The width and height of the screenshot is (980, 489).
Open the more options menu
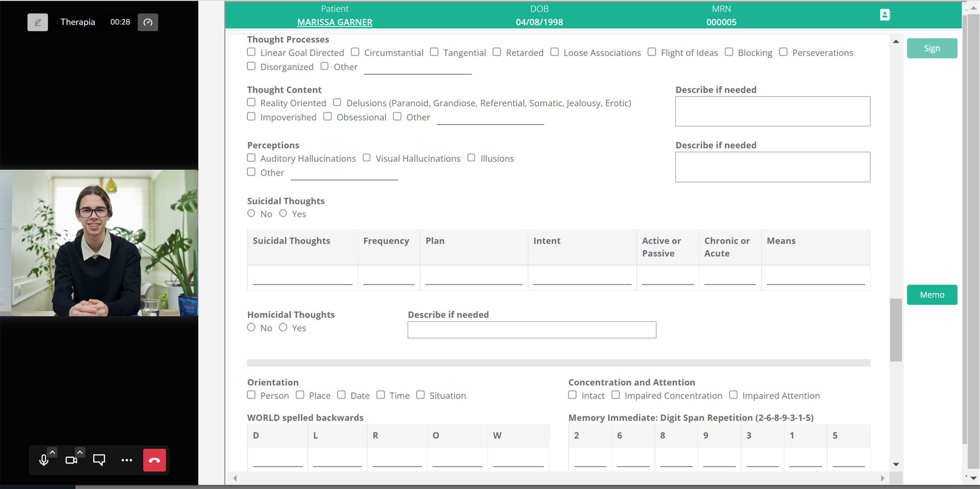126,460
